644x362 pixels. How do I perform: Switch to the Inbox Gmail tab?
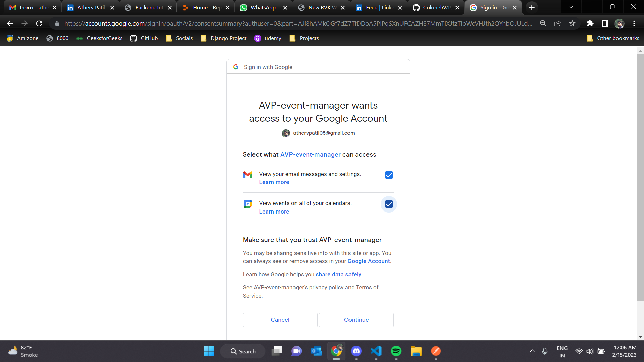34,7
